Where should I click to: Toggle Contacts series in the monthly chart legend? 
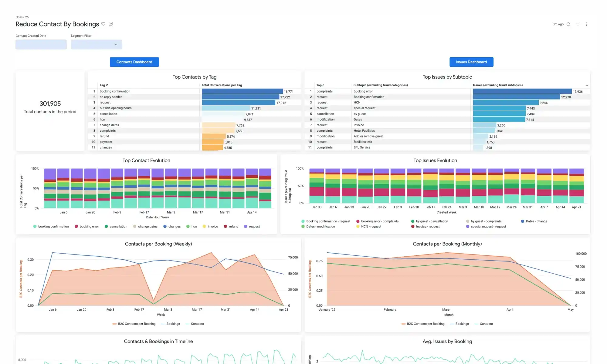(486, 324)
